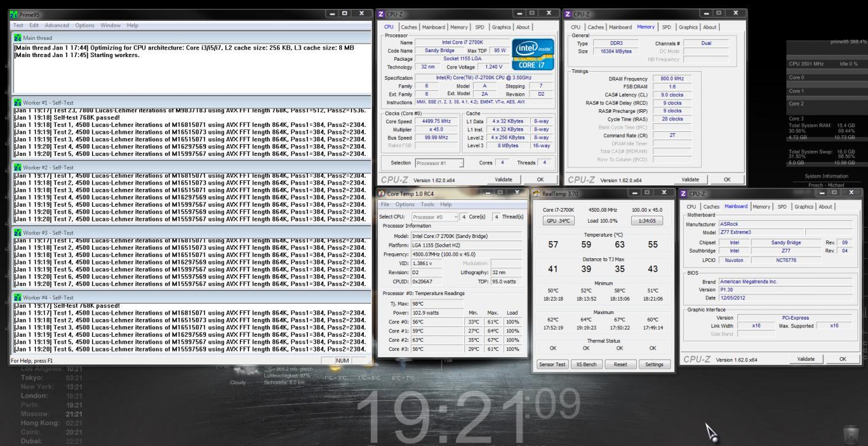Click the title icon of CPU-Z CPU window
Image resolution: width=868 pixels, height=446 pixels.
[381, 13]
